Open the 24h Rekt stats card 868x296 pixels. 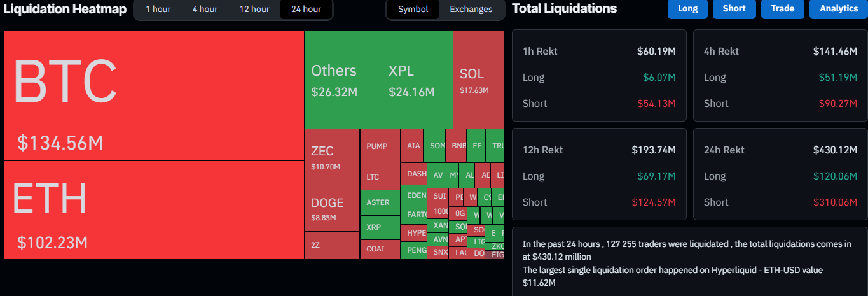click(780, 176)
